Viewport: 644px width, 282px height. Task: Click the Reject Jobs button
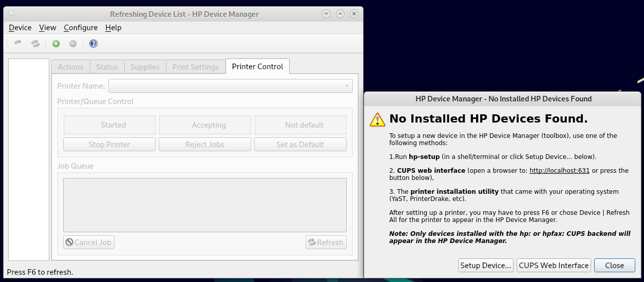click(205, 145)
